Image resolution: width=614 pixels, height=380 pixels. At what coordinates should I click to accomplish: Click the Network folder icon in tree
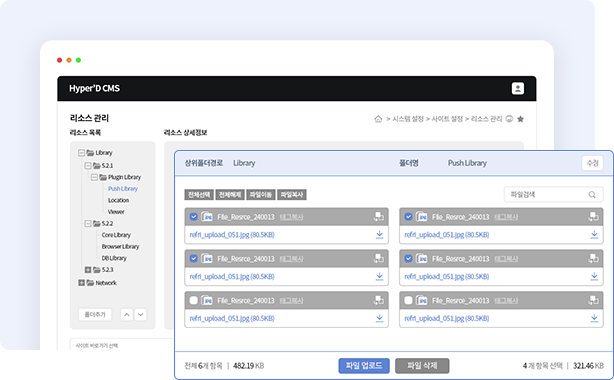(90, 283)
